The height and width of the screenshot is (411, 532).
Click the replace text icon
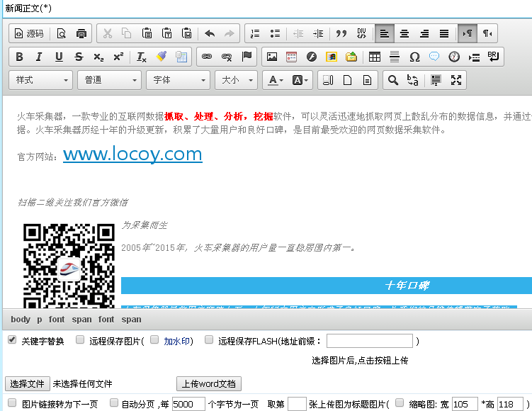(412, 80)
